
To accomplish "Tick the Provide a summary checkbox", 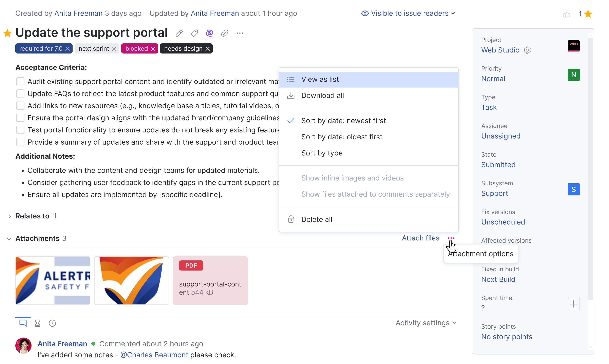I will tap(20, 142).
